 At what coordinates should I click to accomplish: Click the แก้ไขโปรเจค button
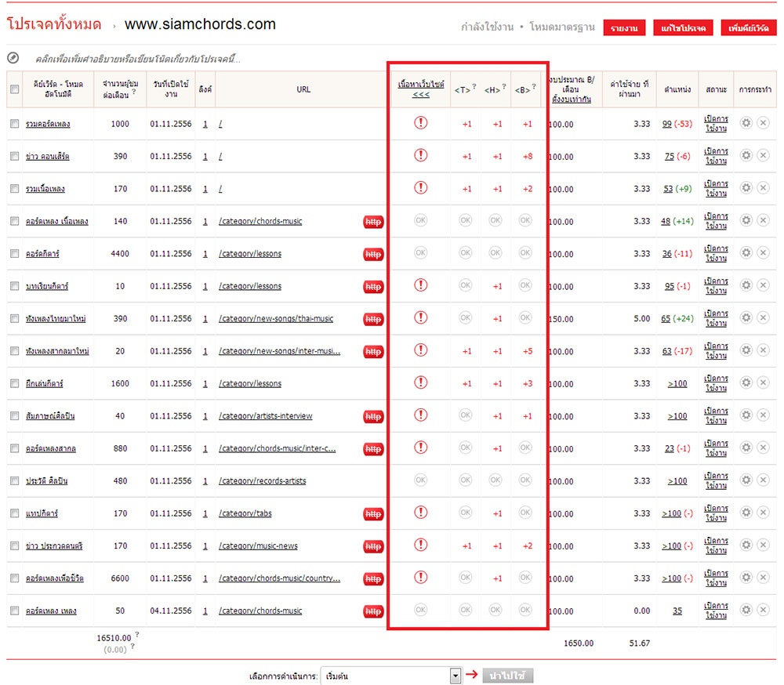tap(683, 28)
